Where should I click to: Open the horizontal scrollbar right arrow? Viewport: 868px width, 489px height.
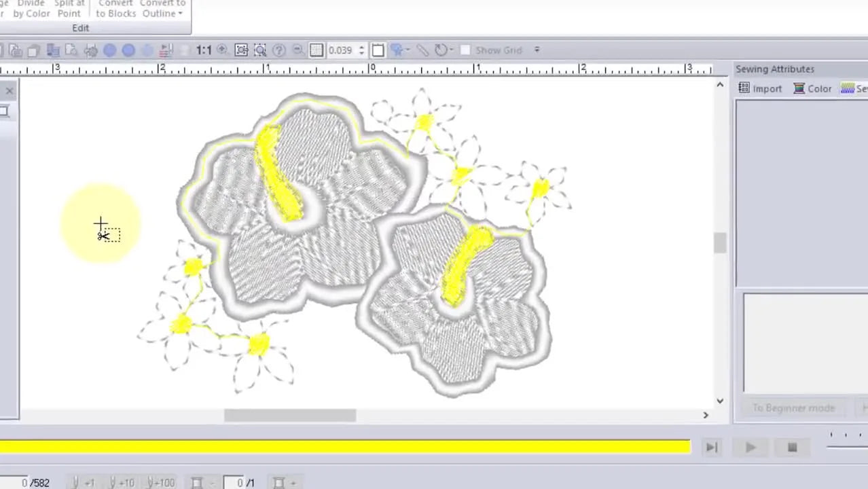(706, 415)
